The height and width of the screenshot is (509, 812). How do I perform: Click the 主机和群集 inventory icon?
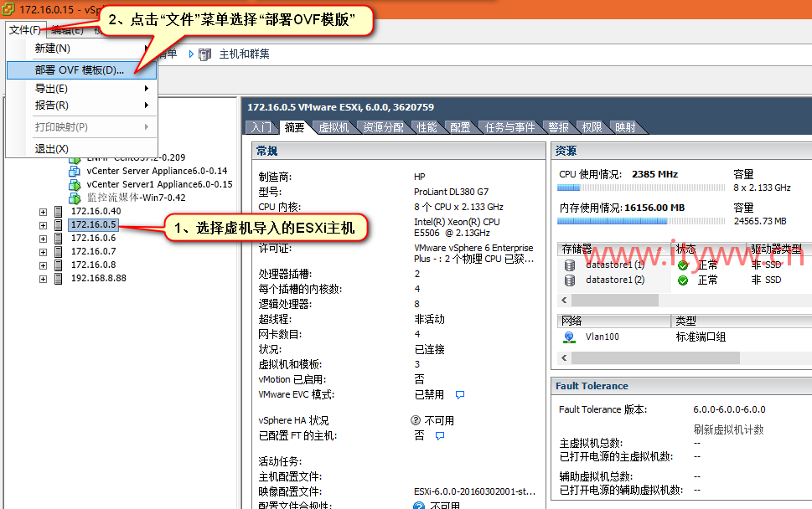[x=205, y=54]
